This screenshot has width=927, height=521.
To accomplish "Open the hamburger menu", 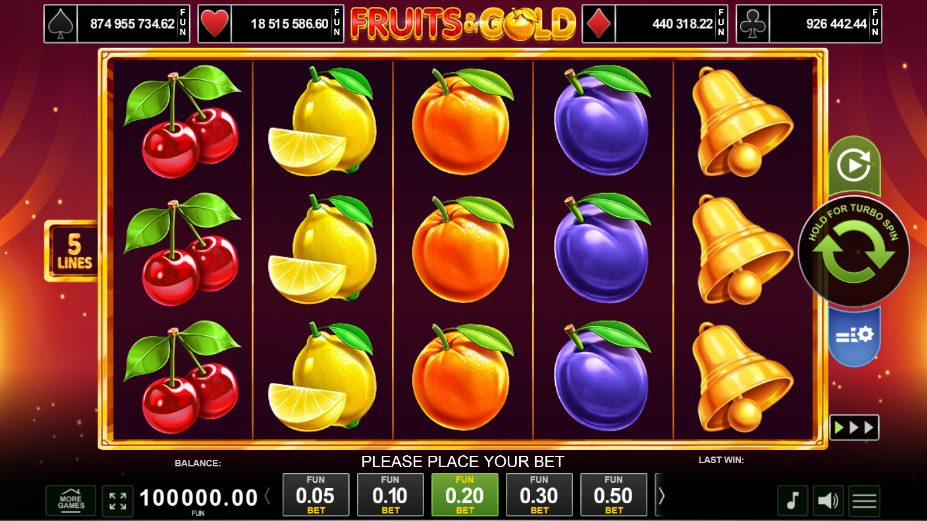I will coord(864,500).
